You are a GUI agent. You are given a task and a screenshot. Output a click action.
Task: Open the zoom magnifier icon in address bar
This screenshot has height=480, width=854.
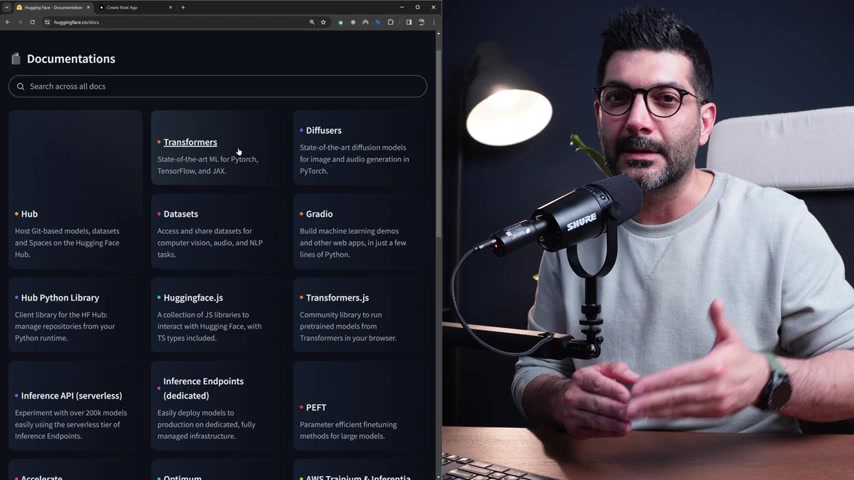coord(312,22)
